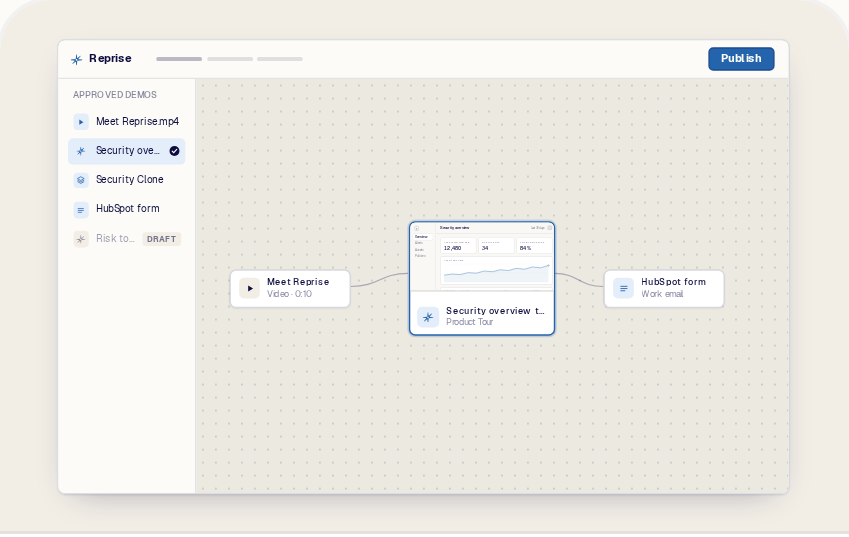Click the play icon in Meet Reprise node
Viewport: 849px width, 537px height.
click(250, 289)
